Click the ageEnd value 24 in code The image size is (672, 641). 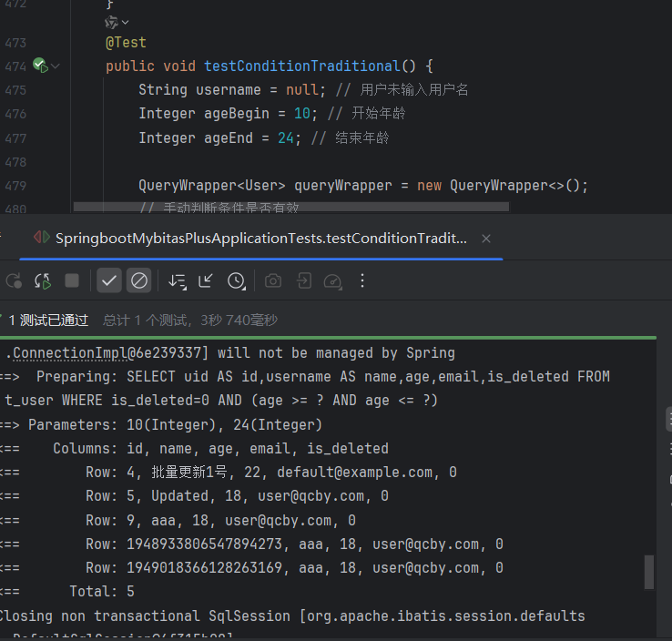[286, 138]
